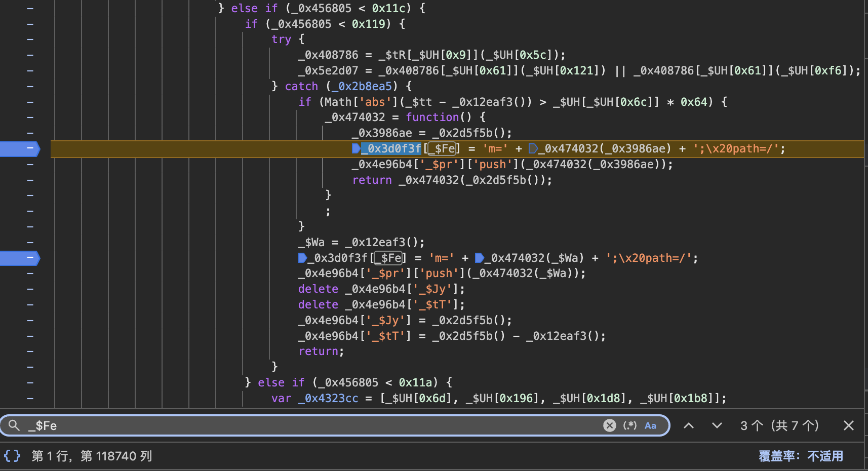This screenshot has width=868, height=471.
Task: Jump to next search match arrow
Action: (717, 425)
